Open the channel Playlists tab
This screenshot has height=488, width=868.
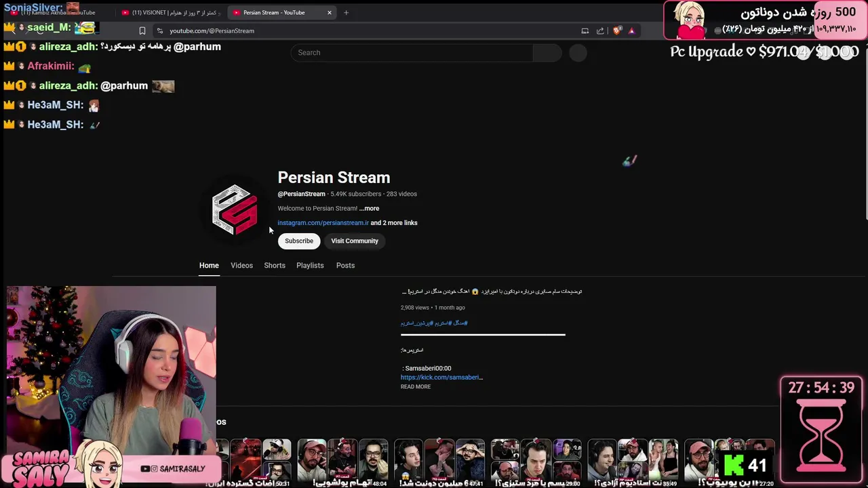(310, 266)
